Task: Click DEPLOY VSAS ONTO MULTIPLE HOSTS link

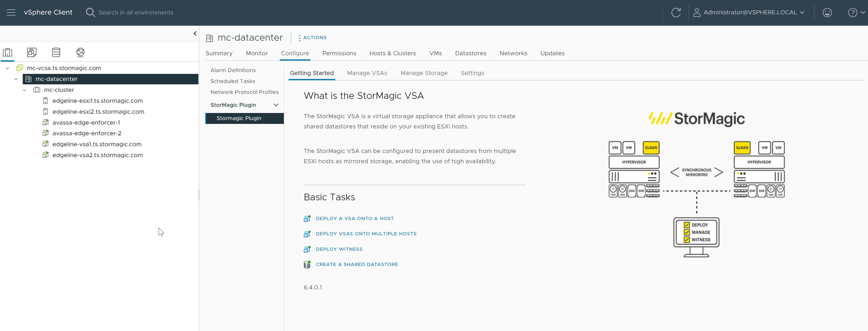Action: [366, 234]
